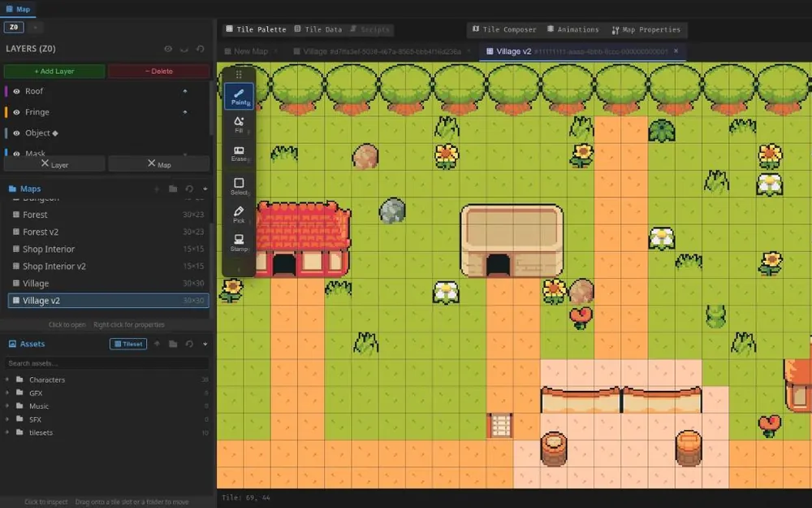This screenshot has width=812, height=508.
Task: Open Map Properties
Action: tap(646, 29)
